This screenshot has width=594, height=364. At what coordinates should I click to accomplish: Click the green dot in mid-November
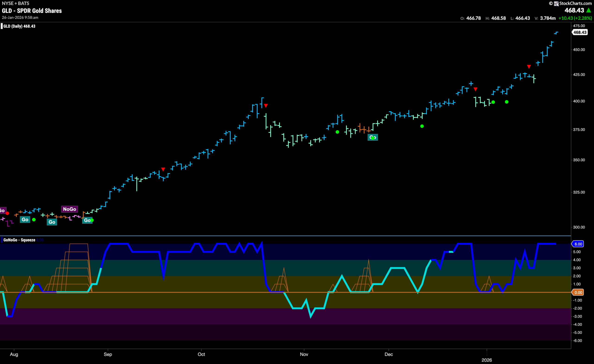point(337,132)
